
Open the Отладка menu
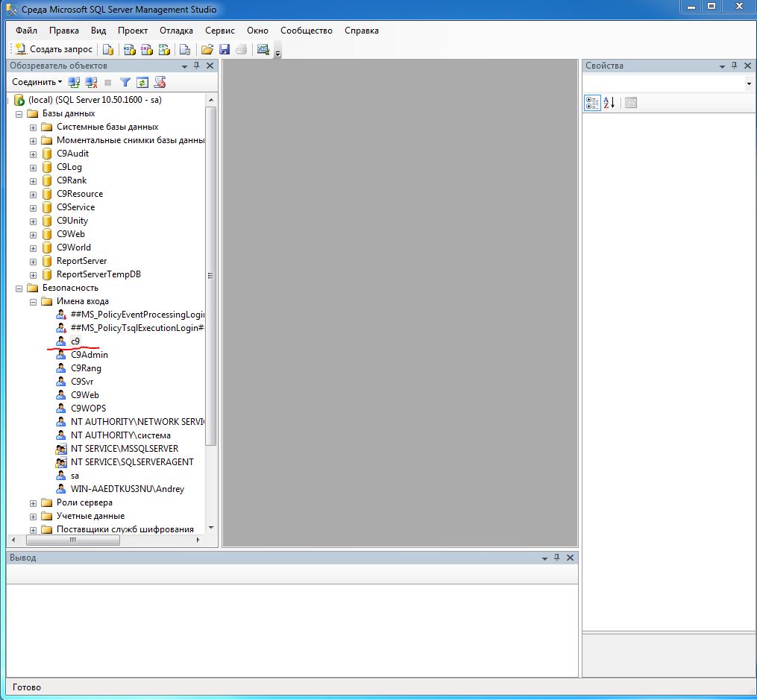pyautogui.click(x=176, y=31)
